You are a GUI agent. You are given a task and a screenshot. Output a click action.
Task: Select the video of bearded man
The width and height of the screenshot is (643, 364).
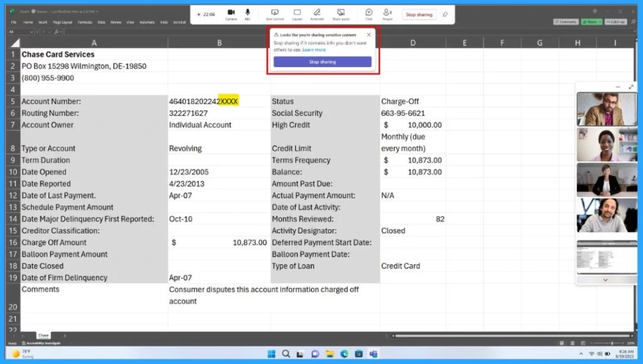click(x=607, y=215)
